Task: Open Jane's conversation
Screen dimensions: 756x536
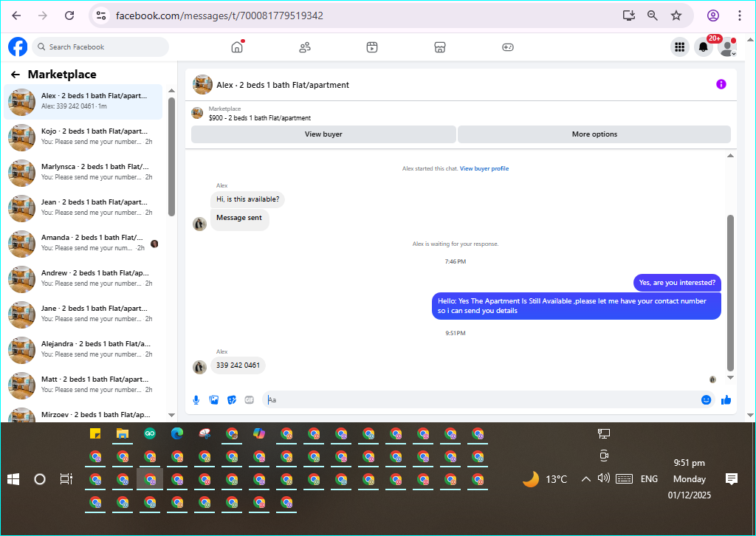Action: point(83,314)
